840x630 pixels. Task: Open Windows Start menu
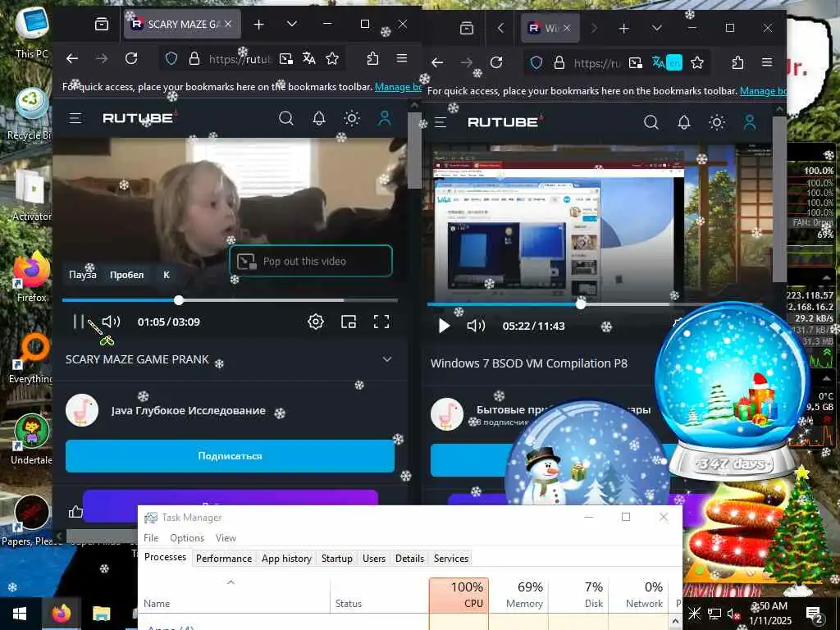20,614
